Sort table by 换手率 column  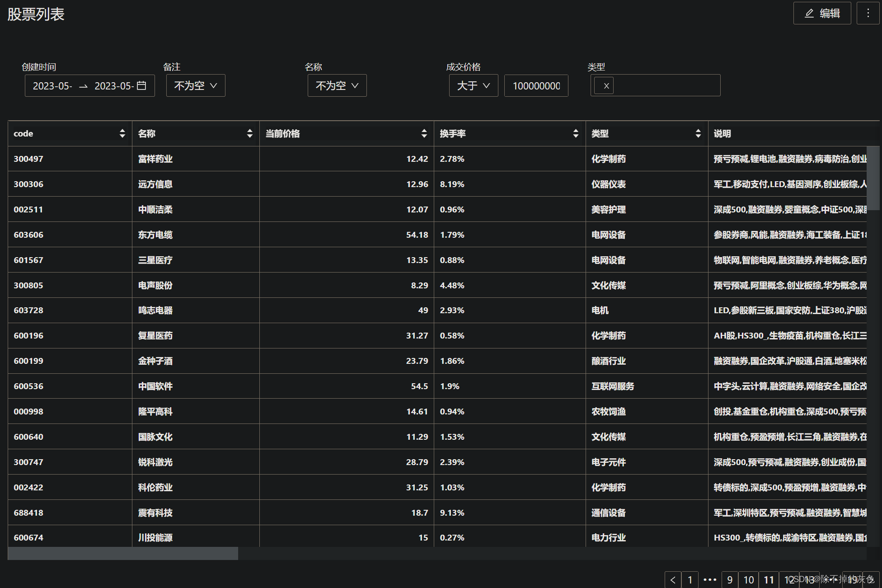click(575, 133)
